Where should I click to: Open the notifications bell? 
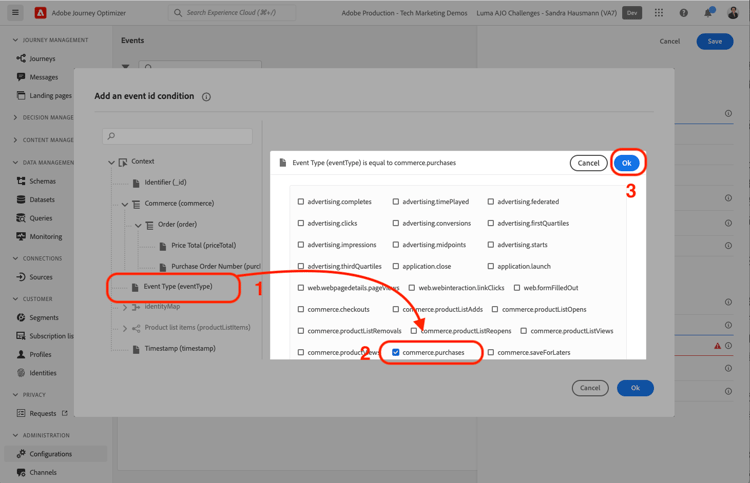click(708, 13)
